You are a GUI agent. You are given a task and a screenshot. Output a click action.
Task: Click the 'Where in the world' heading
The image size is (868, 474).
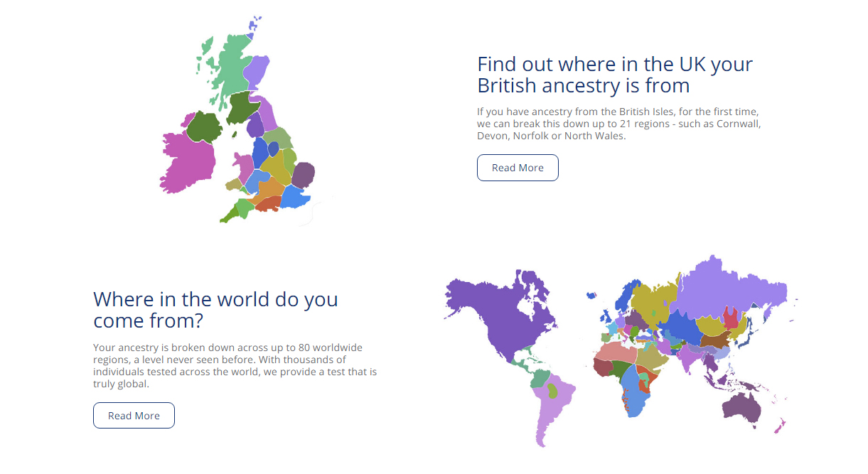(x=215, y=310)
